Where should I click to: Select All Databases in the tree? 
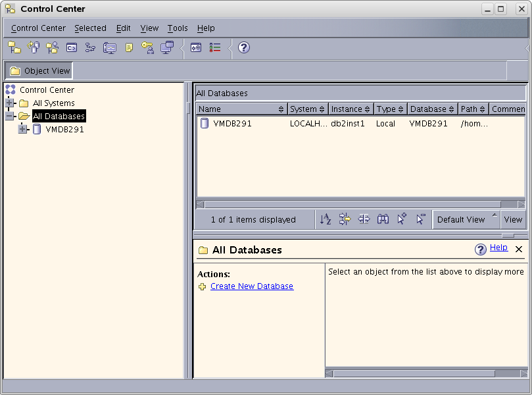[59, 116]
